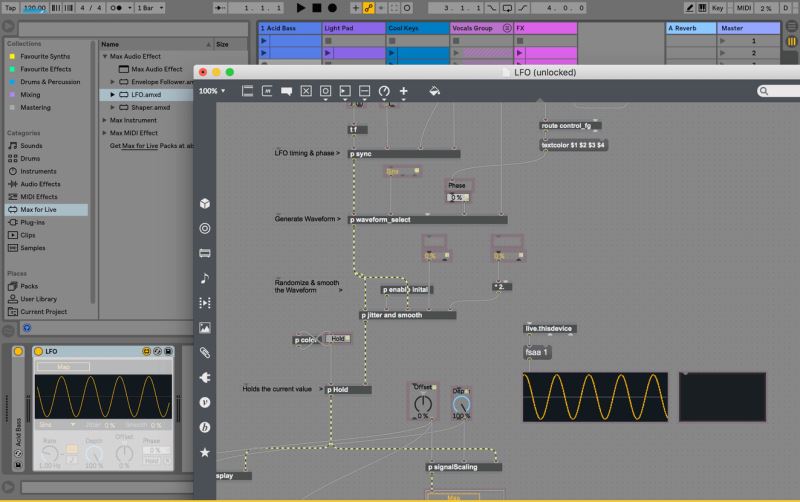Open the Max for Live device icon in sidebar

point(205,253)
